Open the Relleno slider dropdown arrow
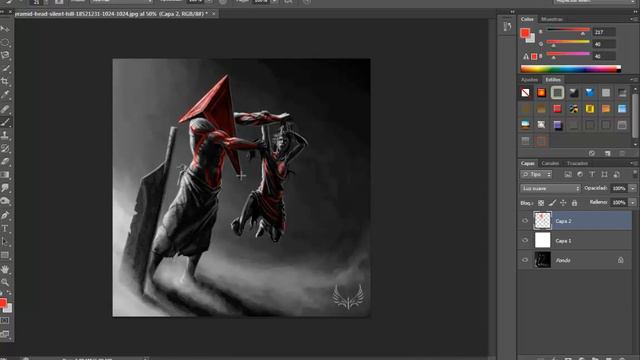This screenshot has height=360, width=640. (633, 202)
